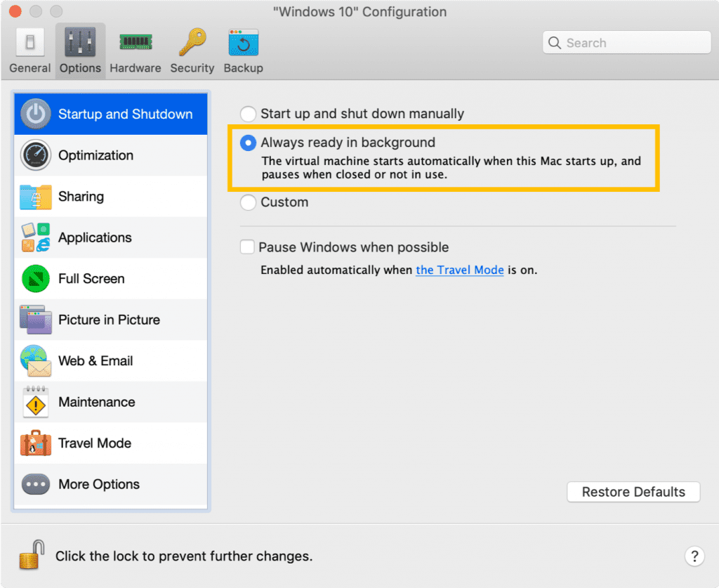
Task: Open Full Screen settings icon
Action: coord(36,279)
